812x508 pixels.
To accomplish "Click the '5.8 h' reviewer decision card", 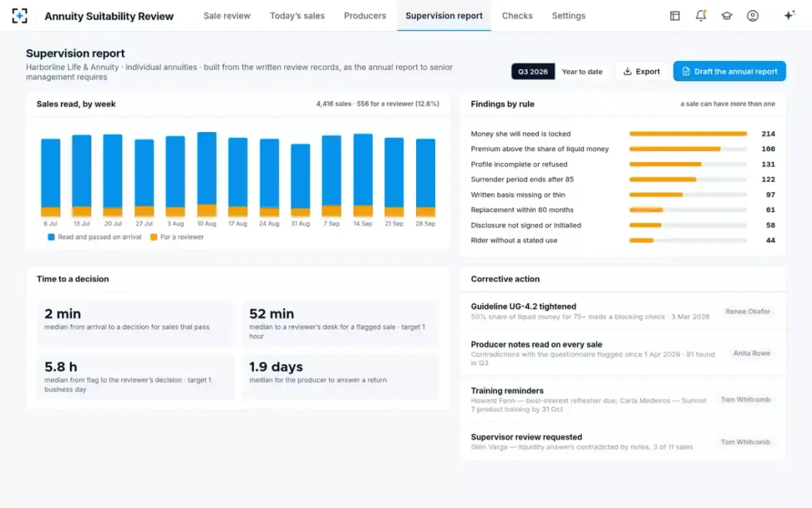I will (x=135, y=377).
